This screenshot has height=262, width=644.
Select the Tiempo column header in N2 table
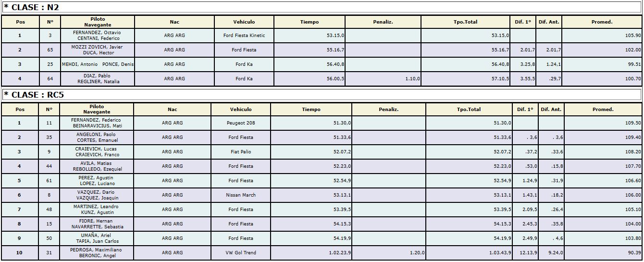pos(310,22)
